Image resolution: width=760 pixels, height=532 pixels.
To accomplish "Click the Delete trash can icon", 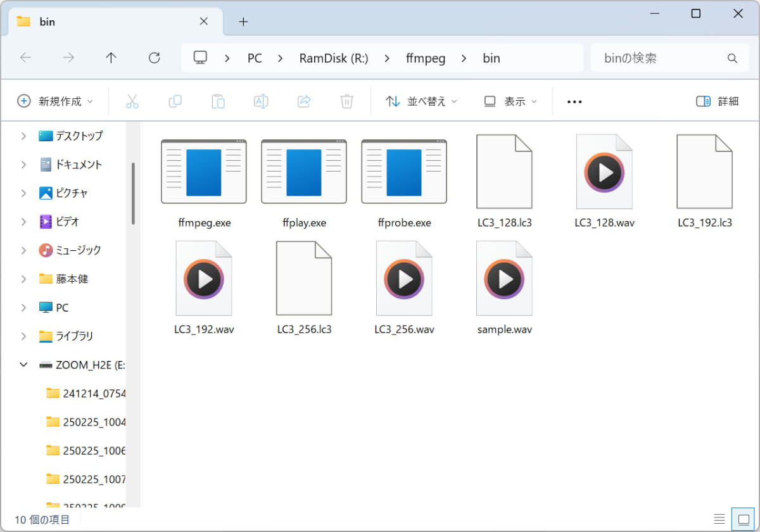I will coord(346,101).
